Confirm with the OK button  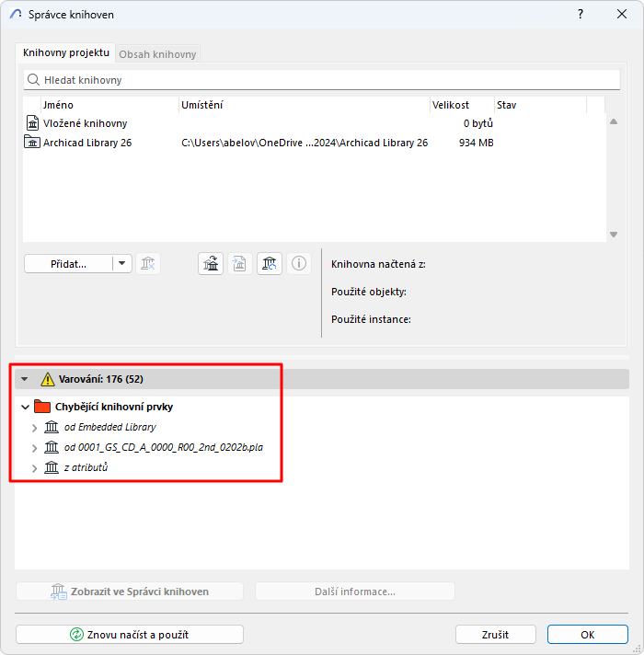coord(588,635)
